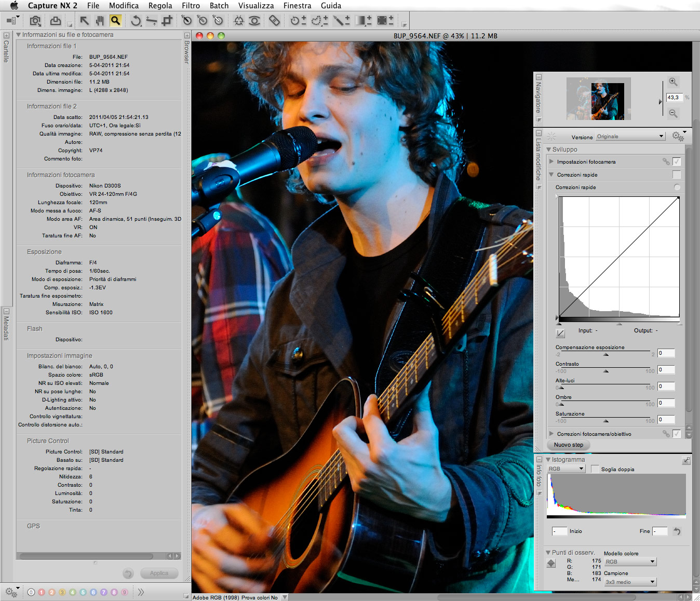Open the RGB histogram channel dropdown

567,469
